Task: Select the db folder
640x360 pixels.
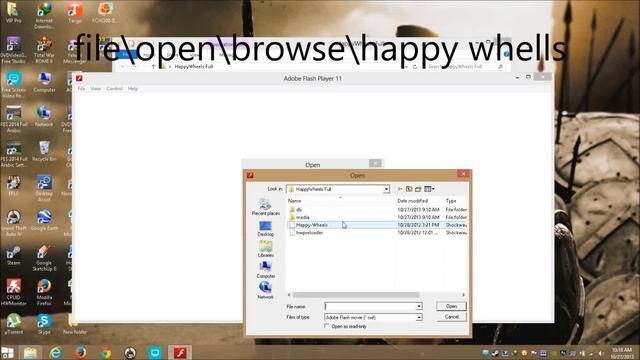Action: [x=299, y=209]
